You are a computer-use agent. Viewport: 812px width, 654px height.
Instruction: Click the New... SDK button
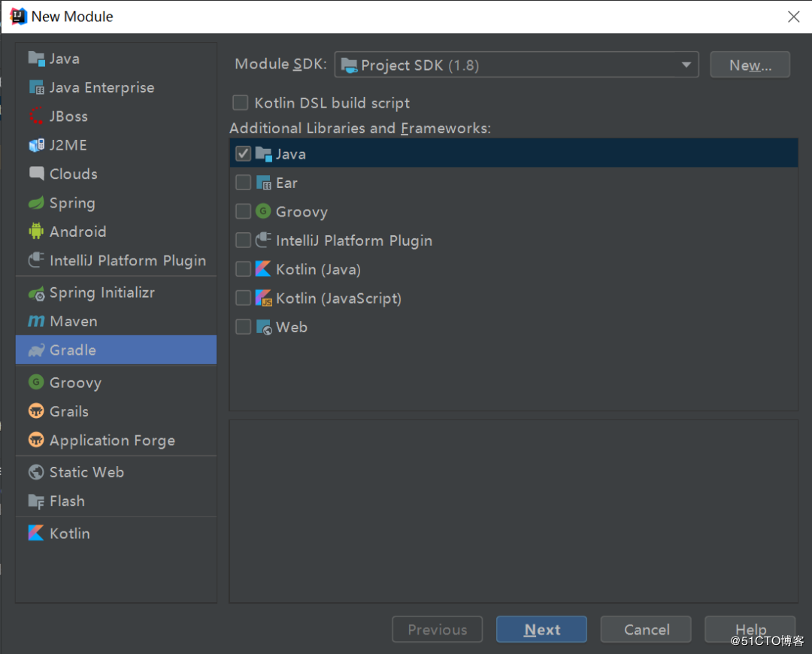(750, 65)
